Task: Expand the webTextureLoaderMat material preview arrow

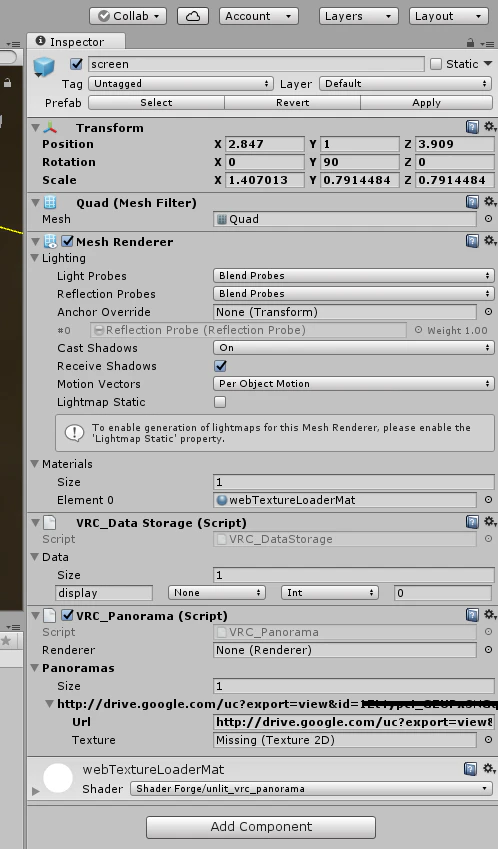Action: click(x=36, y=791)
